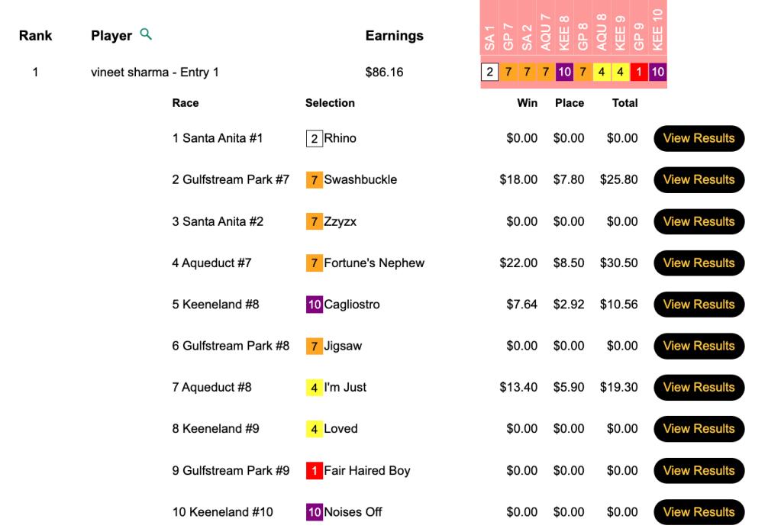Open View Results for Aqueduct #7
This screenshot has width=781, height=532.
coord(699,263)
